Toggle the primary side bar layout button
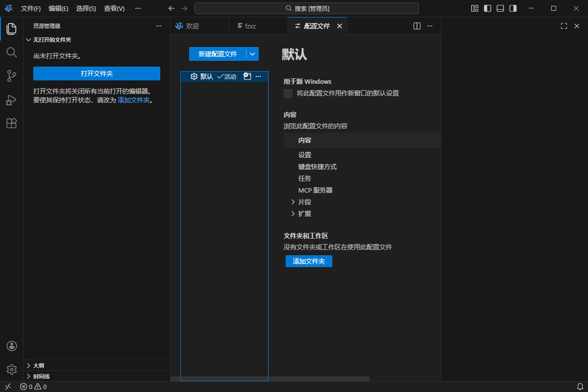The width and height of the screenshot is (588, 392). [x=488, y=8]
